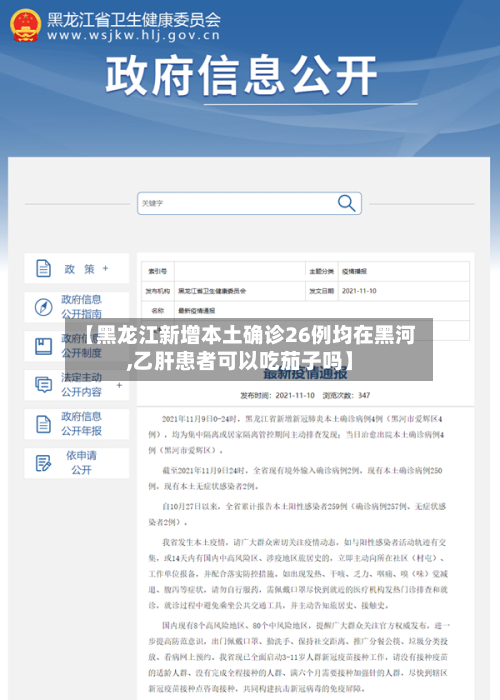This screenshot has width=500, height=700.
Task: Click the chat icon for 法定主动公开内容
Action: 43,385
